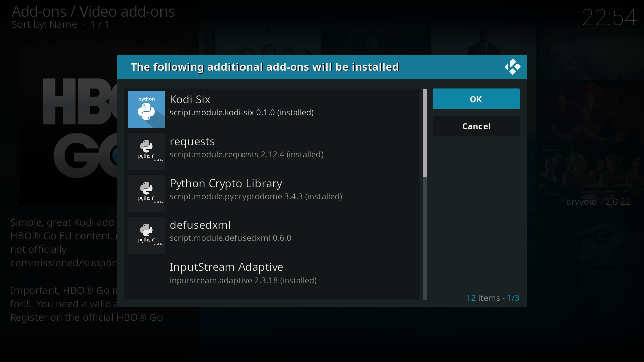Click the Python Crypto Library module icon

(146, 193)
